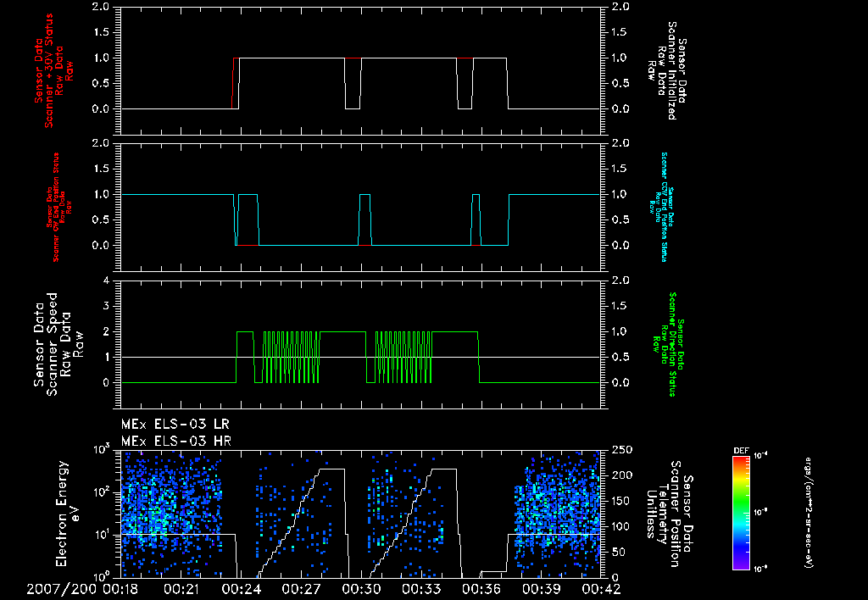Viewport: 868px width, 600px height.
Task: Click the "DEF" label above the color bar
Action: [x=741, y=451]
